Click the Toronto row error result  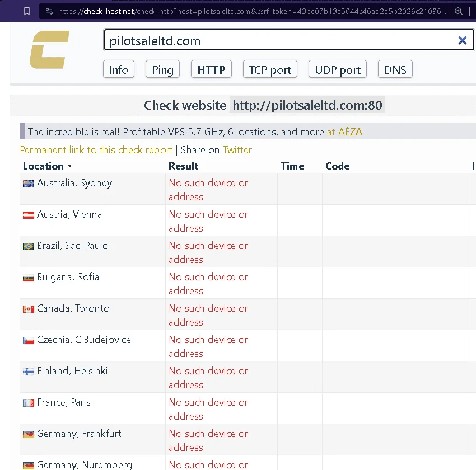click(208, 315)
